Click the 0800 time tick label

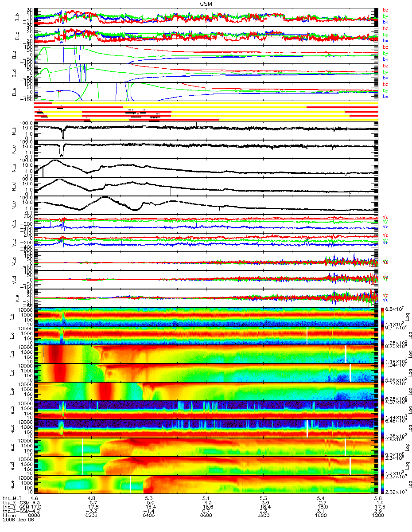click(x=263, y=516)
